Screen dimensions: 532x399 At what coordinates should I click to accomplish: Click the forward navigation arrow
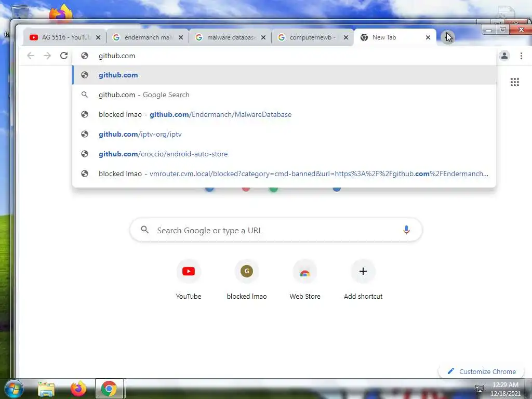47,56
